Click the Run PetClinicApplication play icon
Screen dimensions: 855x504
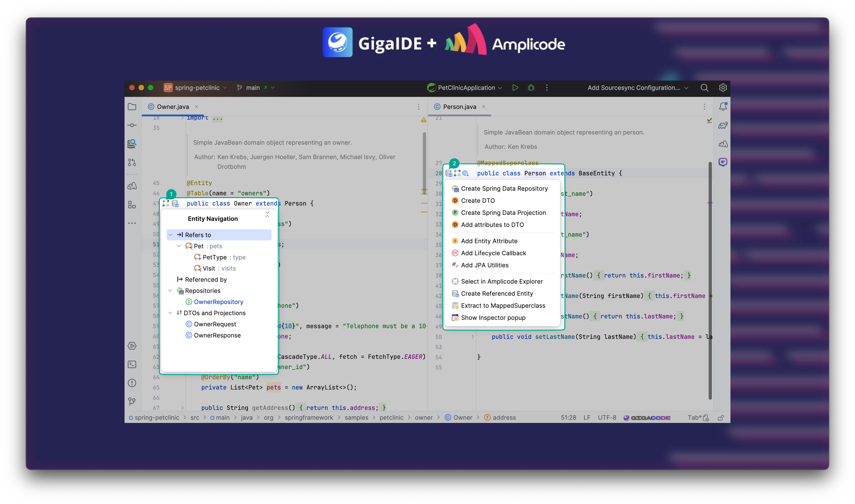tap(515, 88)
